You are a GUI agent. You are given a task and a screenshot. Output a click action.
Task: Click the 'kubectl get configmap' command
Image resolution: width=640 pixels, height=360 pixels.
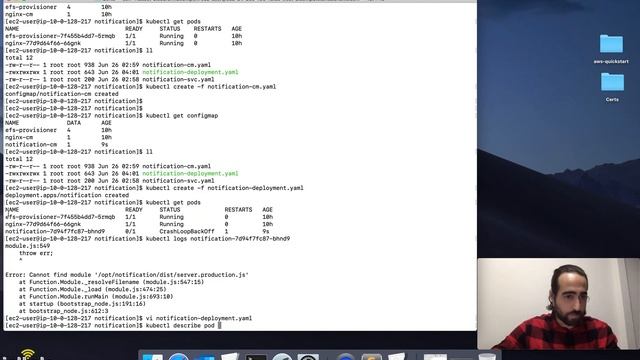pos(182,116)
